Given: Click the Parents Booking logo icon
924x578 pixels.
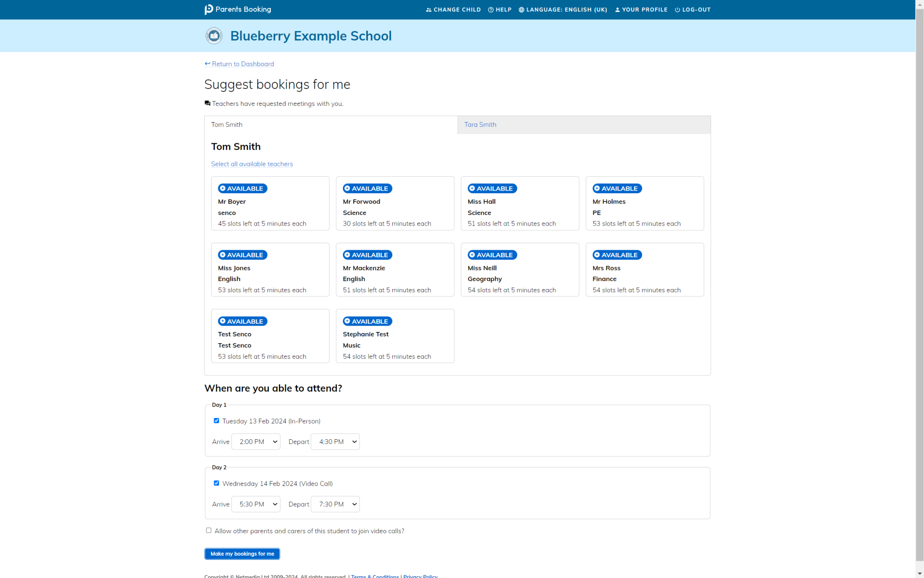Looking at the screenshot, I should 208,9.
